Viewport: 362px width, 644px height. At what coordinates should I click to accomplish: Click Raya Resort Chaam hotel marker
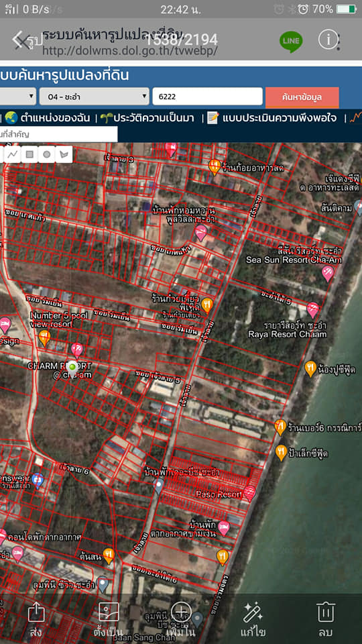tap(313, 310)
